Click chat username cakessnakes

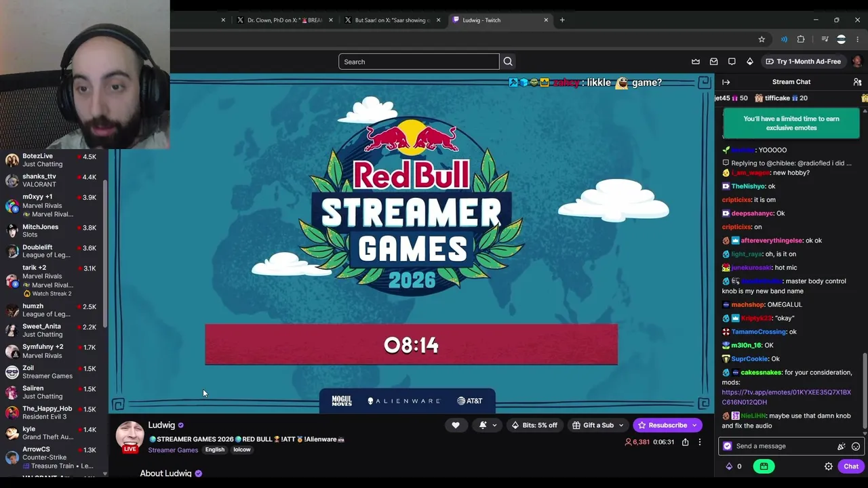coord(761,372)
